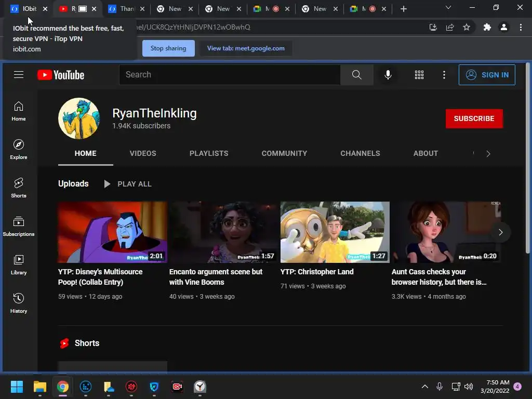Image resolution: width=532 pixels, height=399 pixels.
Task: Open Subscriptions in the sidebar
Action: (19, 227)
